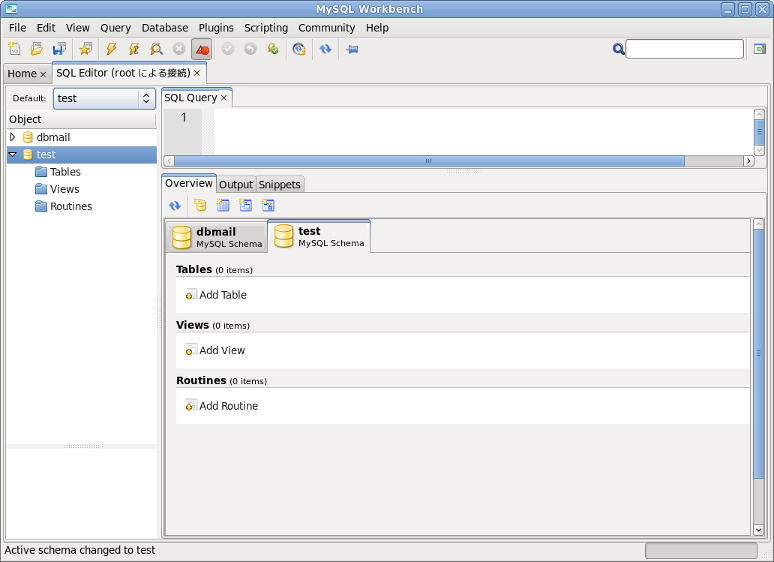The height and width of the screenshot is (562, 774).
Task: Click the create new routine icon
Action: 268,205
